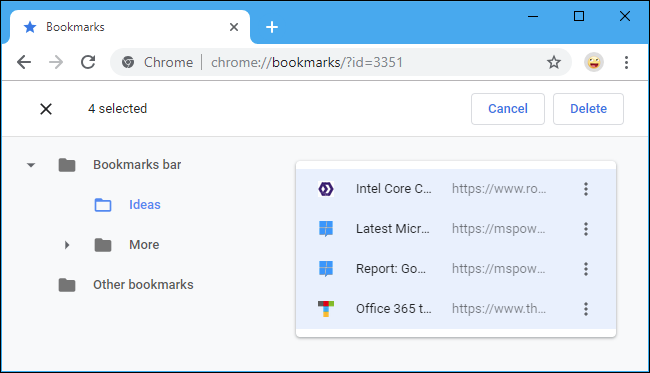650x373 pixels.
Task: Reload the bookmarks page
Action: (88, 63)
